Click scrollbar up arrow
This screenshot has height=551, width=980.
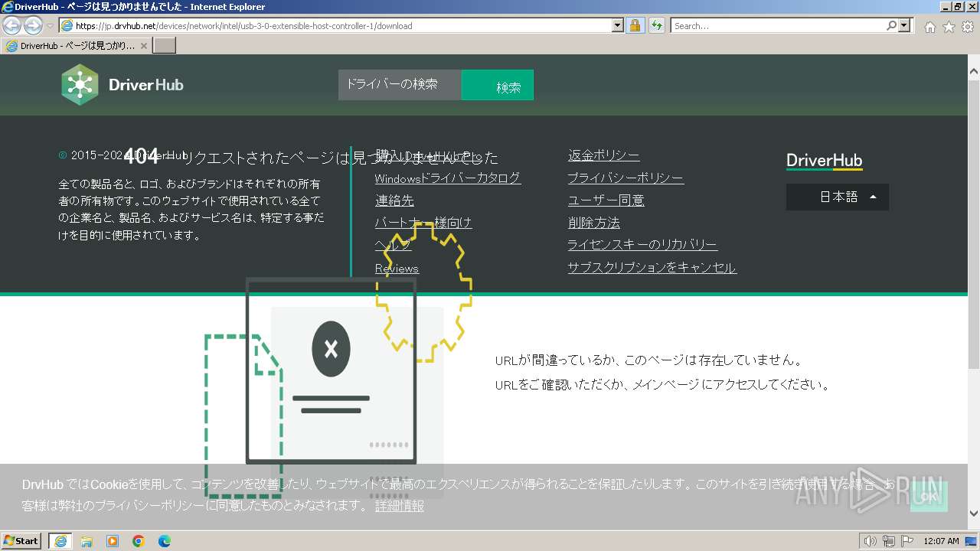(x=974, y=72)
